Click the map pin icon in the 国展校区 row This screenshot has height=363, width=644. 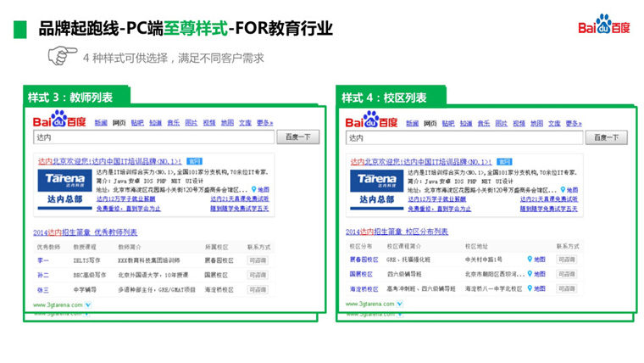pos(530,274)
